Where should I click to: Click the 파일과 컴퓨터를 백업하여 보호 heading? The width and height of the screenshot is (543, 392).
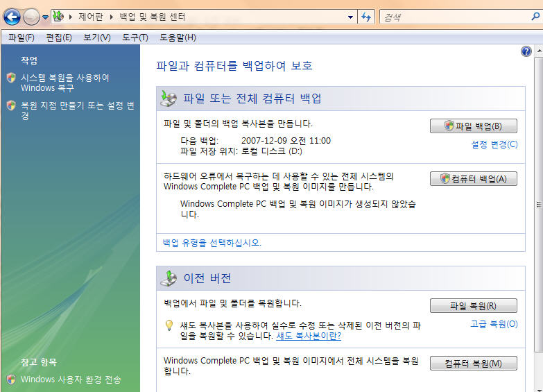(x=234, y=66)
